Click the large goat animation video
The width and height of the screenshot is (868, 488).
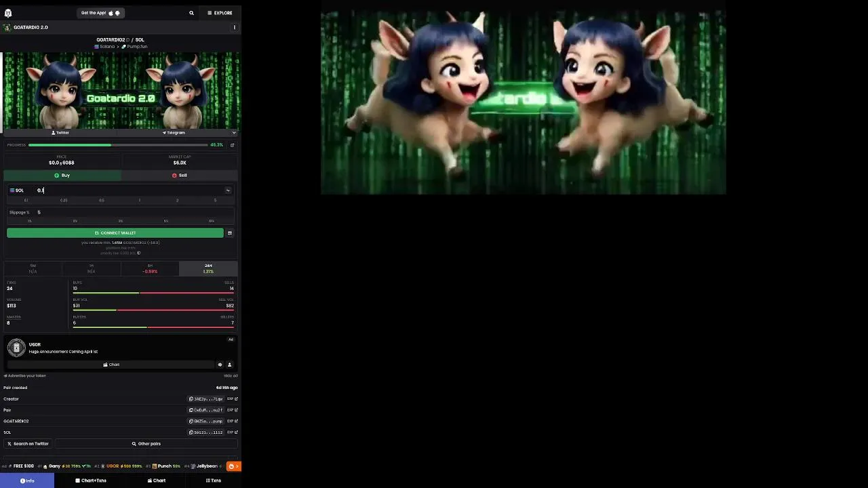click(523, 102)
